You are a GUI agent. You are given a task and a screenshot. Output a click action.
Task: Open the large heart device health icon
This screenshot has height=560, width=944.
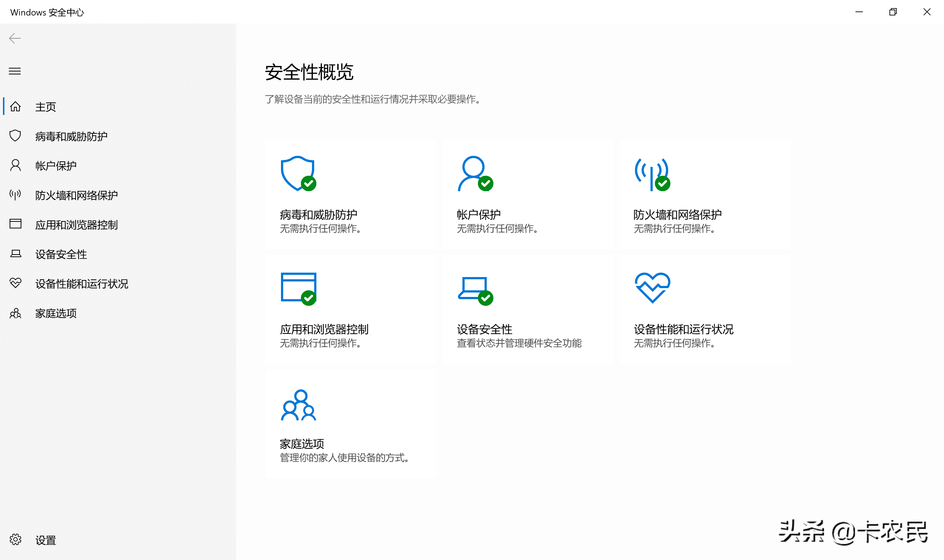click(x=652, y=287)
